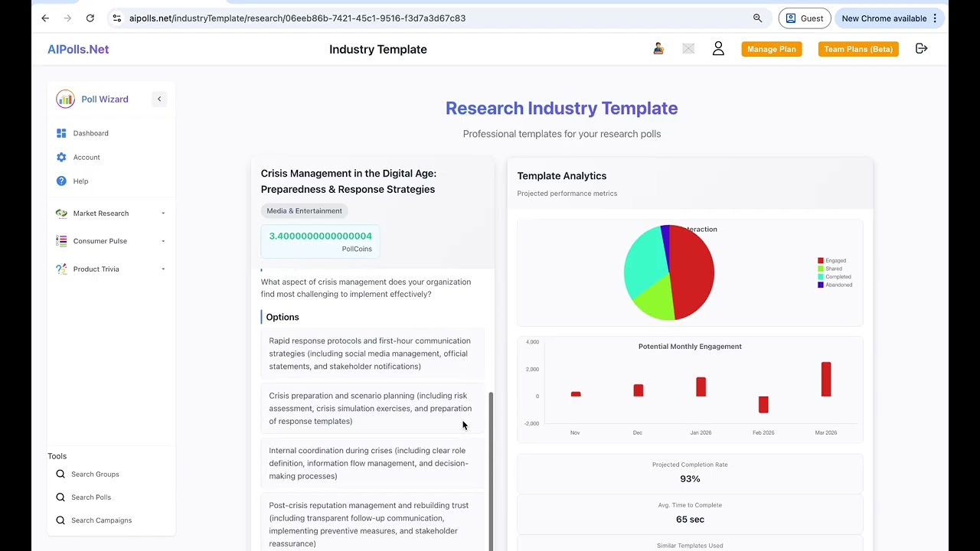Click the Avg. Time to Complete 65 sec card

690,513
